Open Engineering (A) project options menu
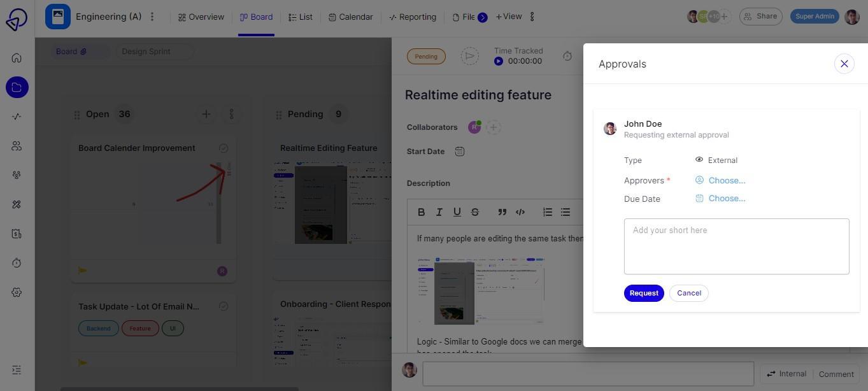Viewport: 868px width, 391px height. click(152, 17)
